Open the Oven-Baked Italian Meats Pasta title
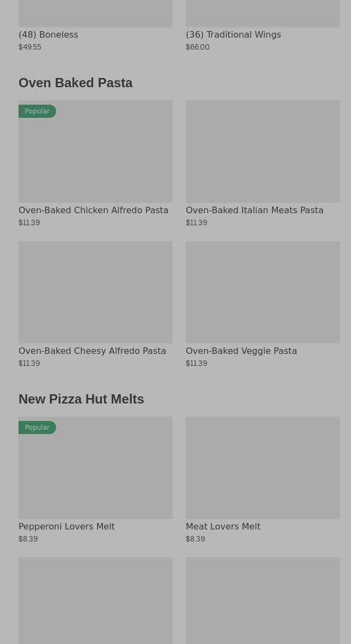 [x=255, y=210]
